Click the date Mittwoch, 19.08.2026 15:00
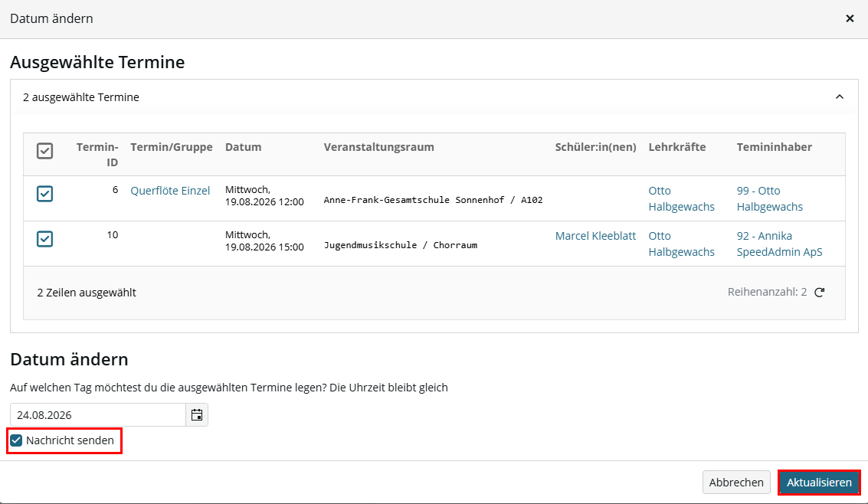This screenshot has width=868, height=504. (264, 241)
